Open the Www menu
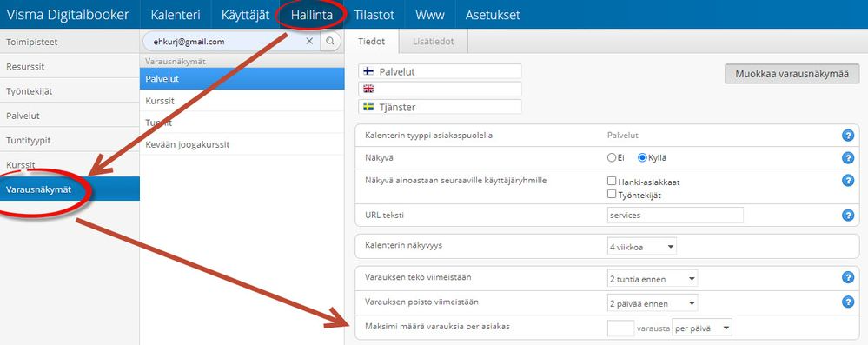The height and width of the screenshot is (345, 868). (x=429, y=15)
